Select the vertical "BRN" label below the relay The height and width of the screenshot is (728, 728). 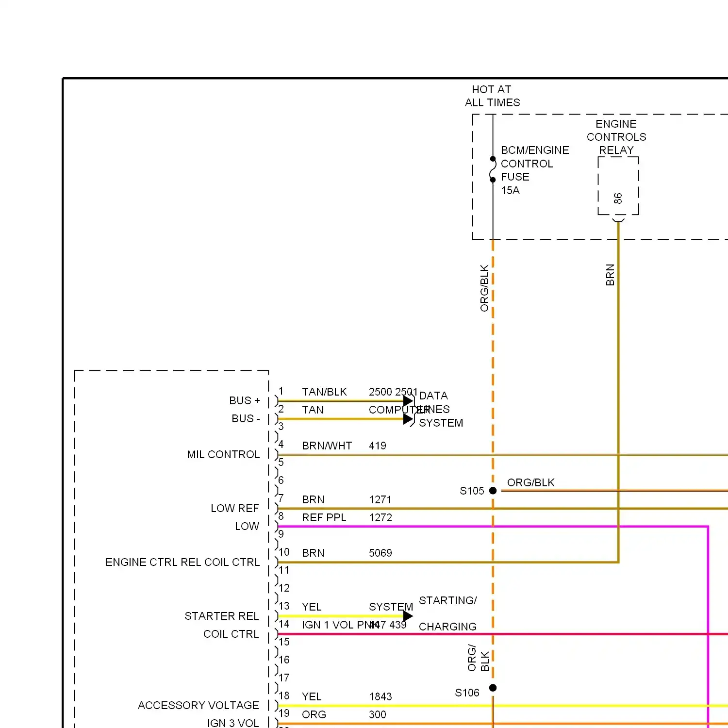tap(610, 275)
